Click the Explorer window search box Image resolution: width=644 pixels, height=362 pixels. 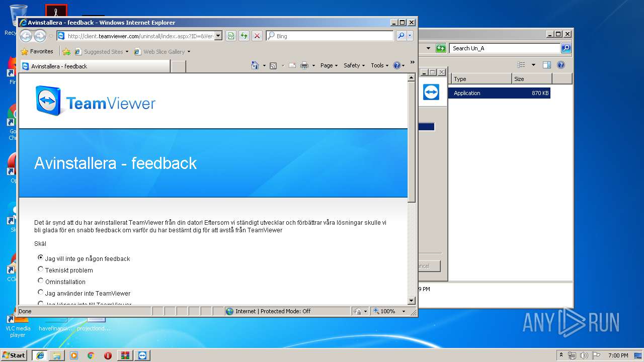pyautogui.click(x=505, y=48)
